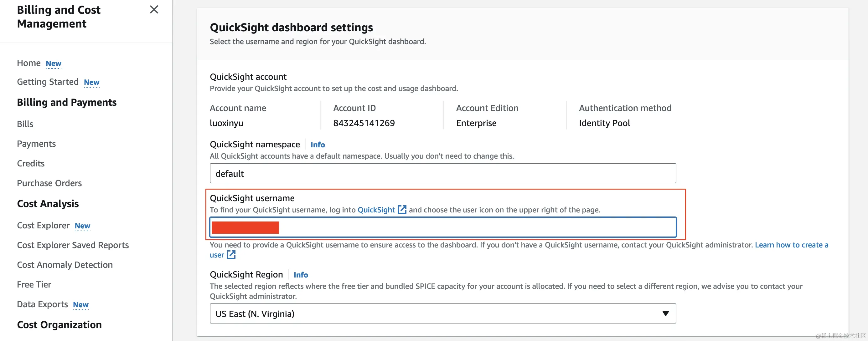Focus the QuickSight namespace input field
The image size is (868, 341).
[x=442, y=173]
